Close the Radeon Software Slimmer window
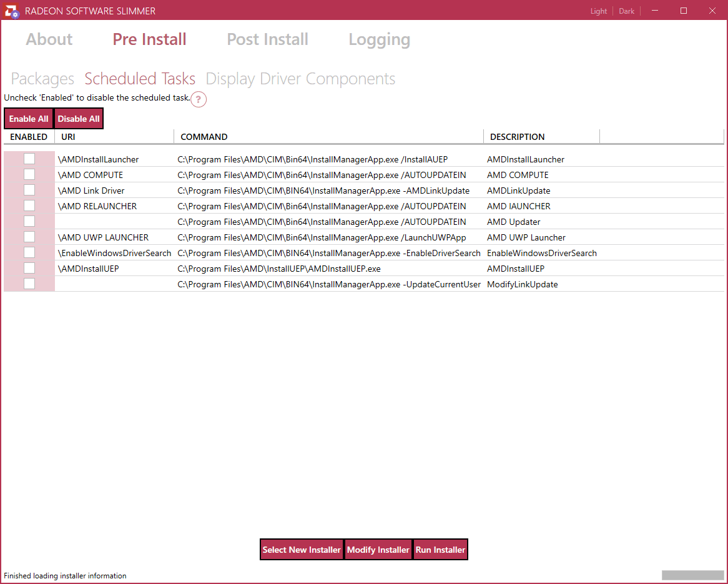 pos(712,11)
